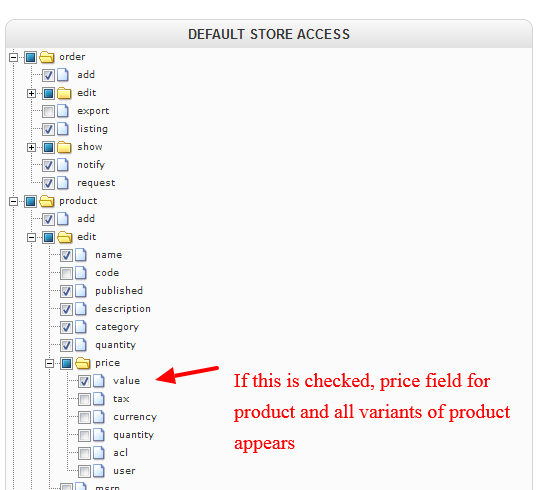The height and width of the screenshot is (490, 537).
Task: Toggle the price tri-state checkbox
Action: 66,363
